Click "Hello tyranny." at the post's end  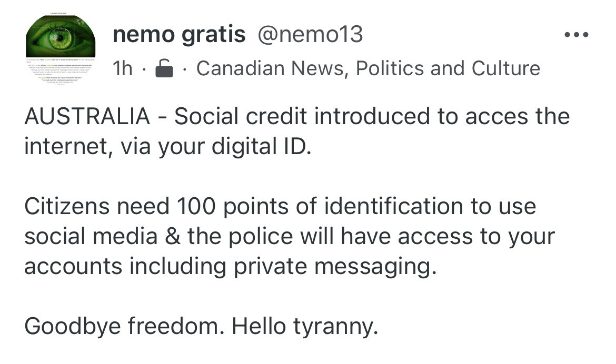click(305, 327)
